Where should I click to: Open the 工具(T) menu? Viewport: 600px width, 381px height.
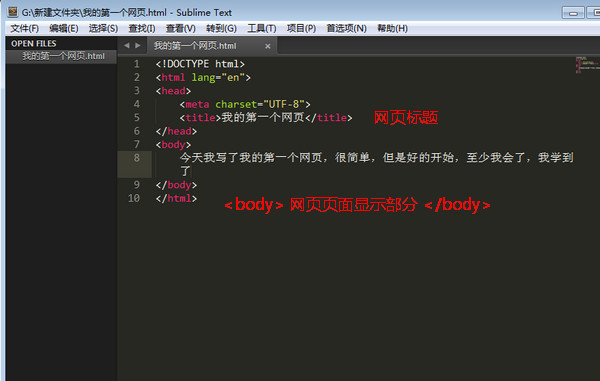(262, 28)
